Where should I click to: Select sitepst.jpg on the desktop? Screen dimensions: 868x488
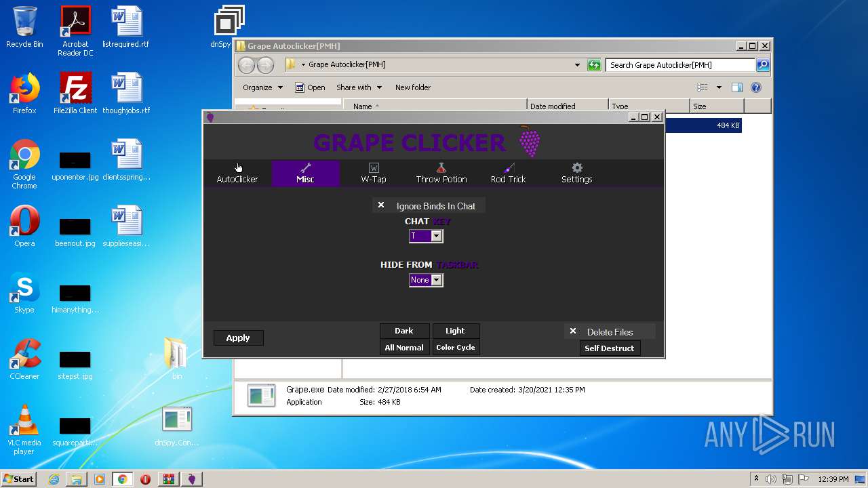(75, 363)
